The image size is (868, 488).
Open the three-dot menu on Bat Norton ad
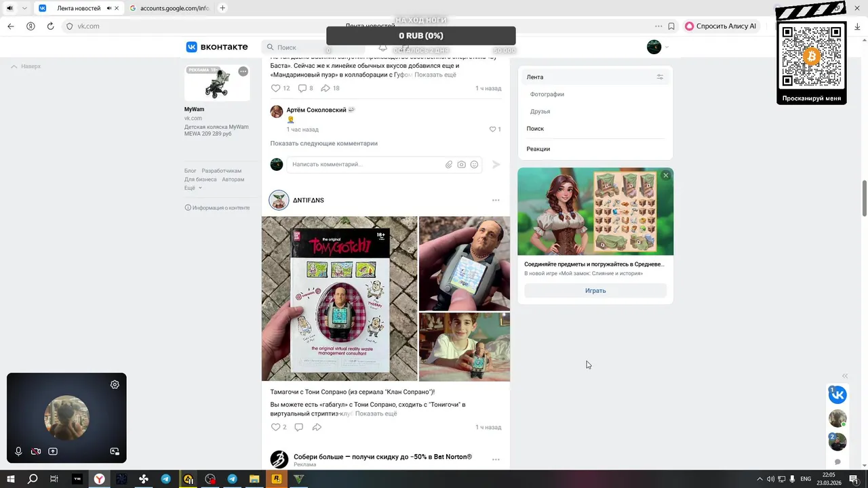pyautogui.click(x=496, y=460)
